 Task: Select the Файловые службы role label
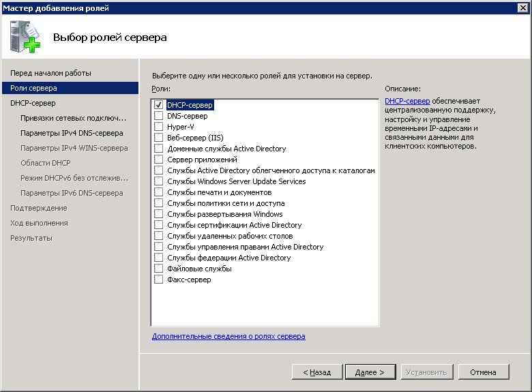point(199,269)
